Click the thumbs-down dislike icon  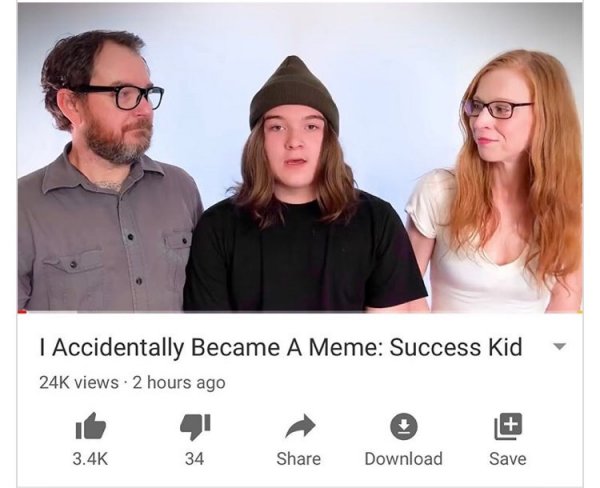point(195,426)
